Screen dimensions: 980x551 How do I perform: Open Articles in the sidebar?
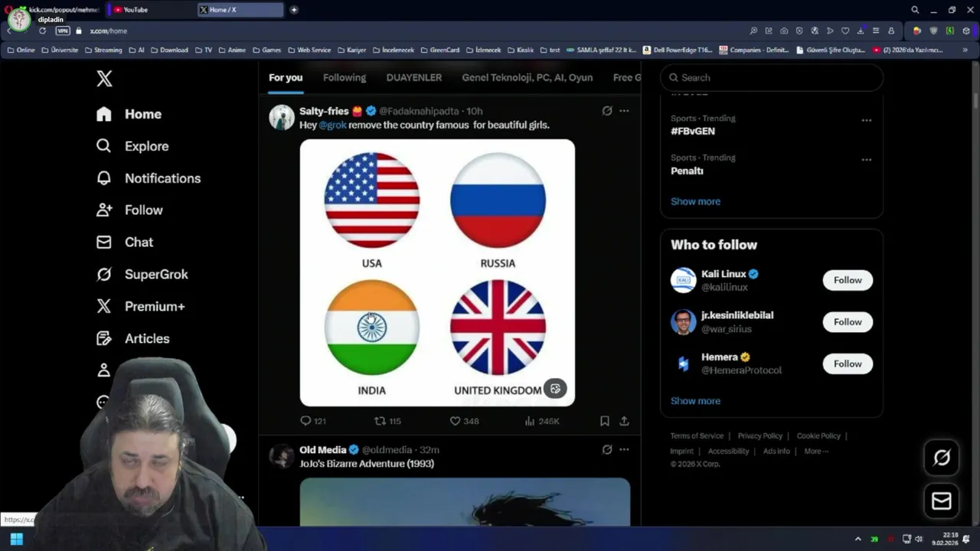[132, 338]
